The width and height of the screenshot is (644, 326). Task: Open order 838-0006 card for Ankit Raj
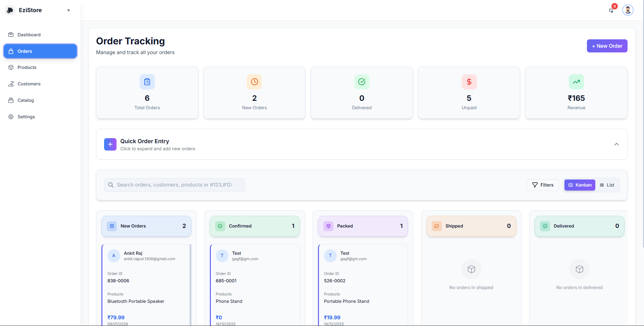146,286
